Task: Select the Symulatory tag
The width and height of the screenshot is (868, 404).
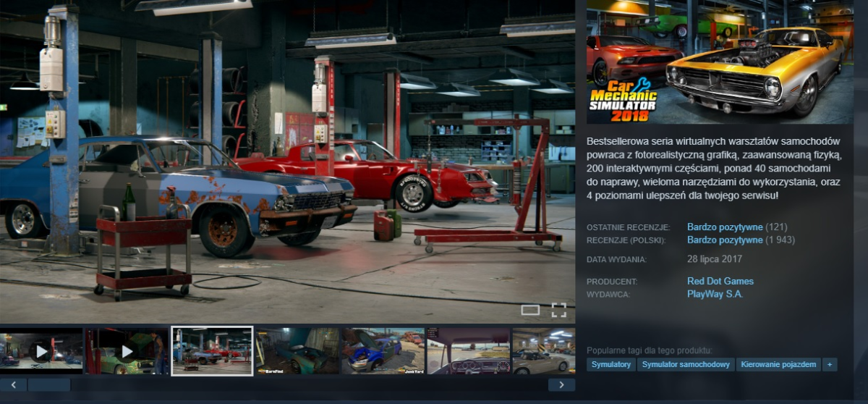Action: pos(611,364)
